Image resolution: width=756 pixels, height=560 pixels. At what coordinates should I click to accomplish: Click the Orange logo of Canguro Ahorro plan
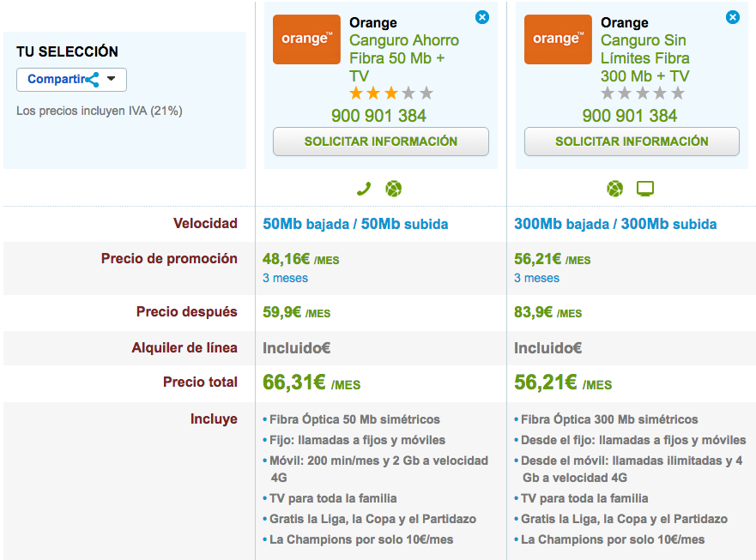(306, 39)
